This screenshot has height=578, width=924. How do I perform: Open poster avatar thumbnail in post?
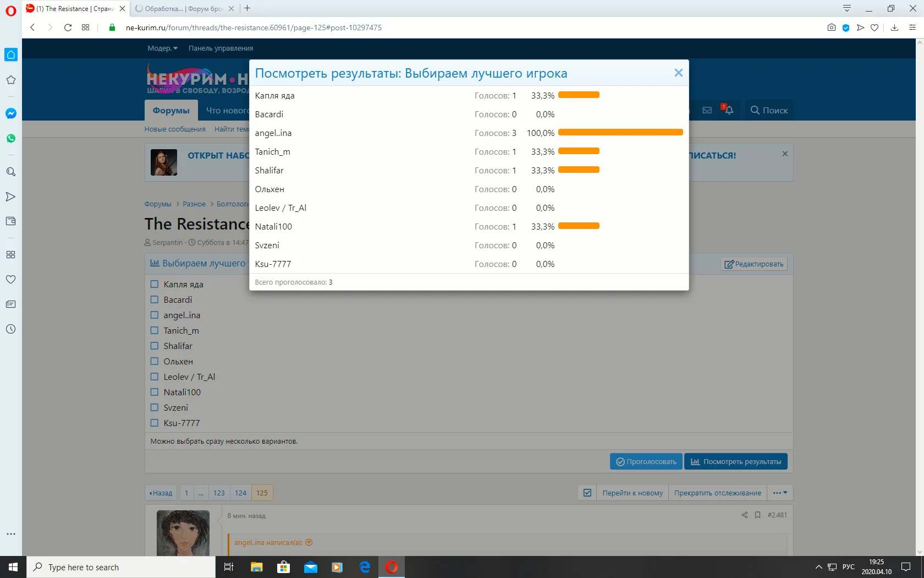pyautogui.click(x=183, y=533)
